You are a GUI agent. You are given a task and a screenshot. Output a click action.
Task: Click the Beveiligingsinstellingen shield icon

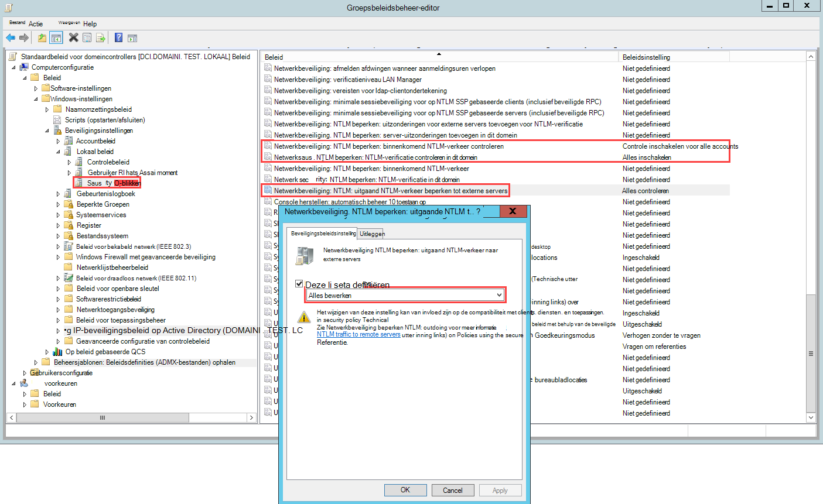[57, 131]
